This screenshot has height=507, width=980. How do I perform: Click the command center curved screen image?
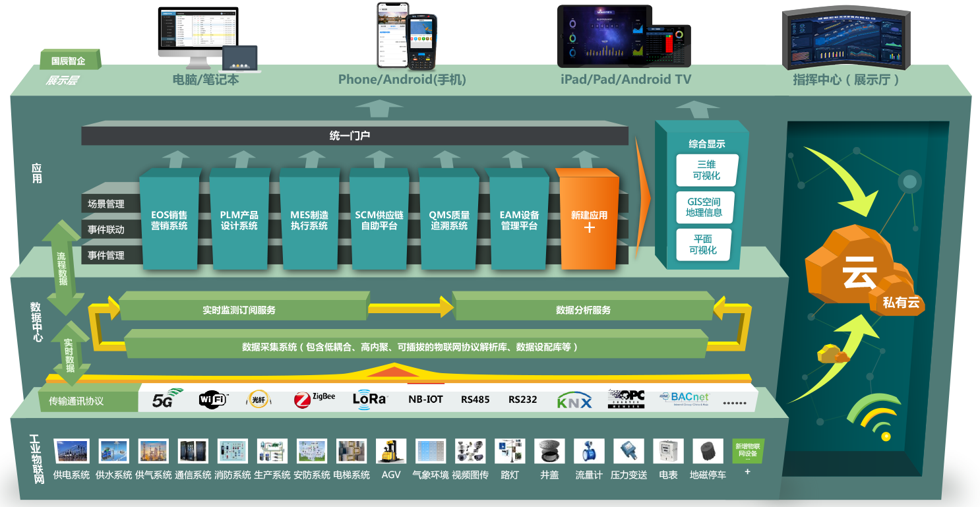(x=846, y=38)
